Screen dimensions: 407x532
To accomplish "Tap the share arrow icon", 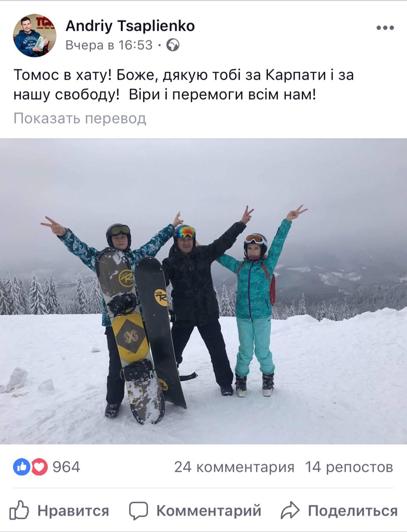I will click(x=290, y=510).
